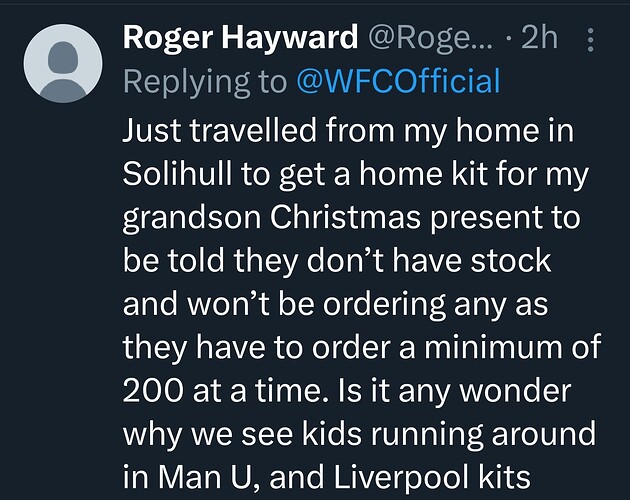
Task: Open the Roger Hayward display name profile
Action: point(240,37)
